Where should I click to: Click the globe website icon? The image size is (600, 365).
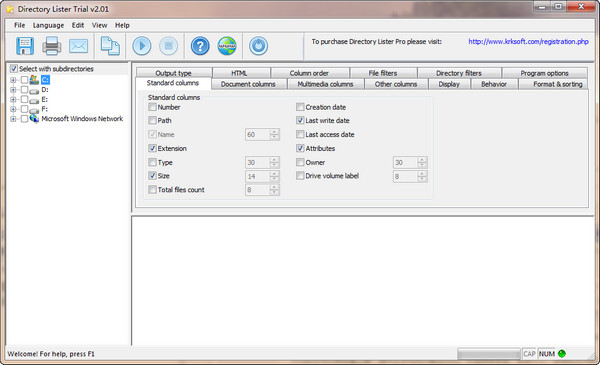227,46
